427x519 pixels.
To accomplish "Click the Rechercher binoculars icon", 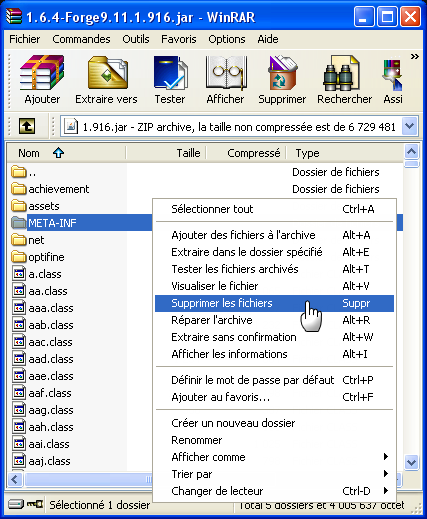I will (x=341, y=73).
